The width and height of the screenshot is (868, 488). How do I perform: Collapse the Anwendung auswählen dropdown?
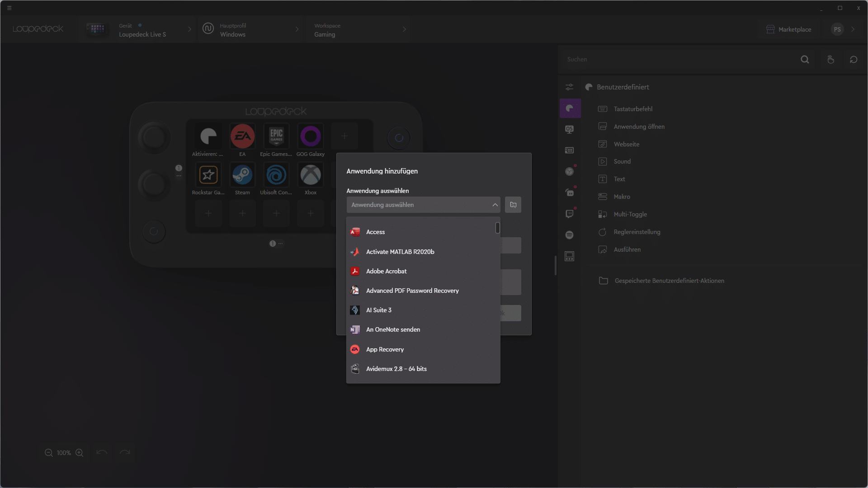pyautogui.click(x=495, y=205)
